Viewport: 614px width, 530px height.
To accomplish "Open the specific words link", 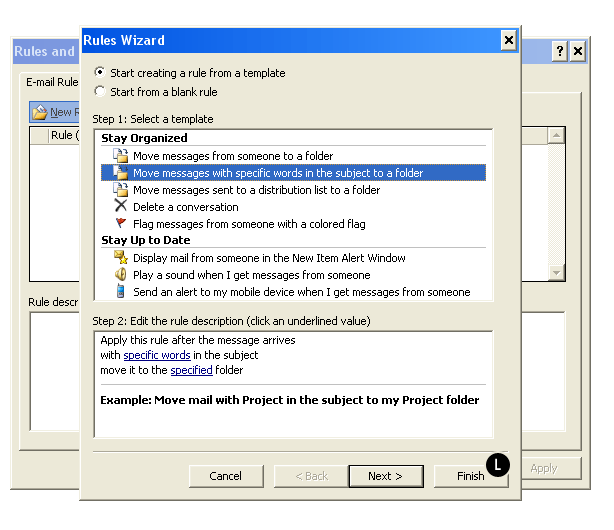I will pyautogui.click(x=157, y=355).
